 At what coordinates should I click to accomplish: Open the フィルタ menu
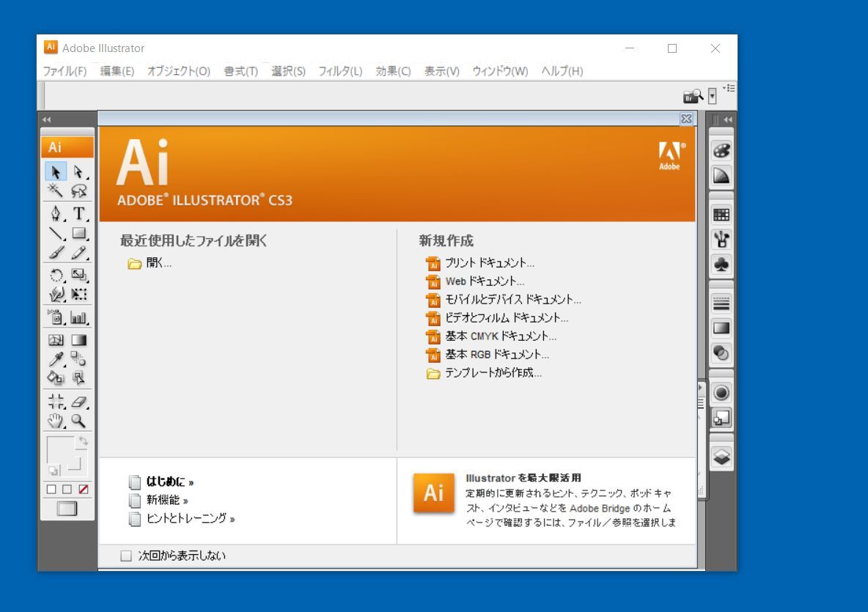(339, 71)
